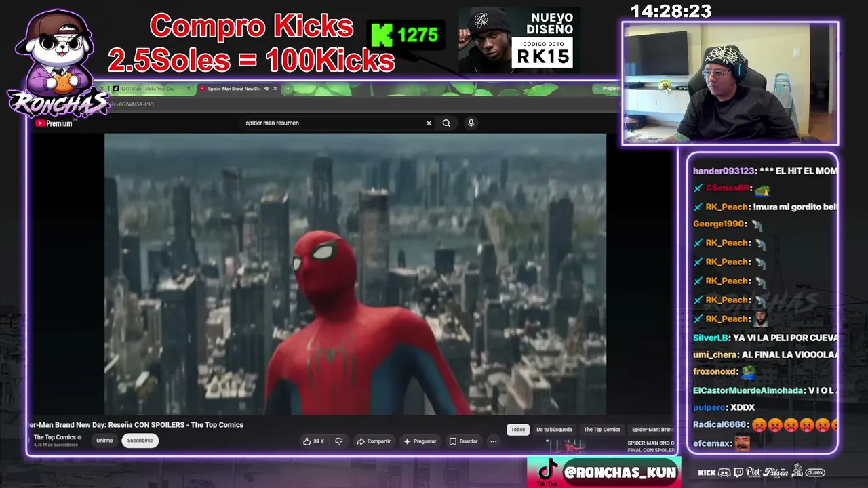Click the Twitch icon in the sponsor bar
This screenshot has width=868, height=488.
click(x=738, y=472)
